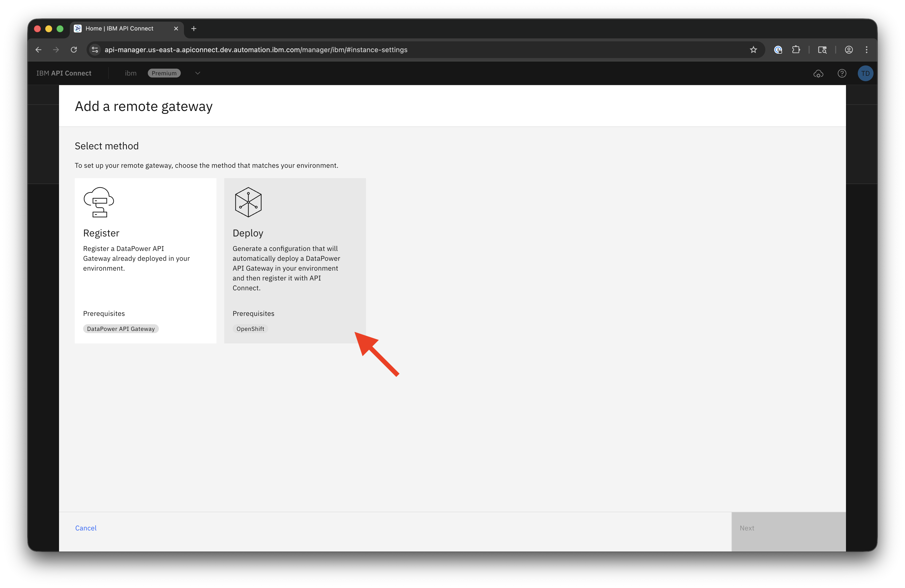905x588 pixels.
Task: Open the help question mark icon
Action: [x=842, y=73]
